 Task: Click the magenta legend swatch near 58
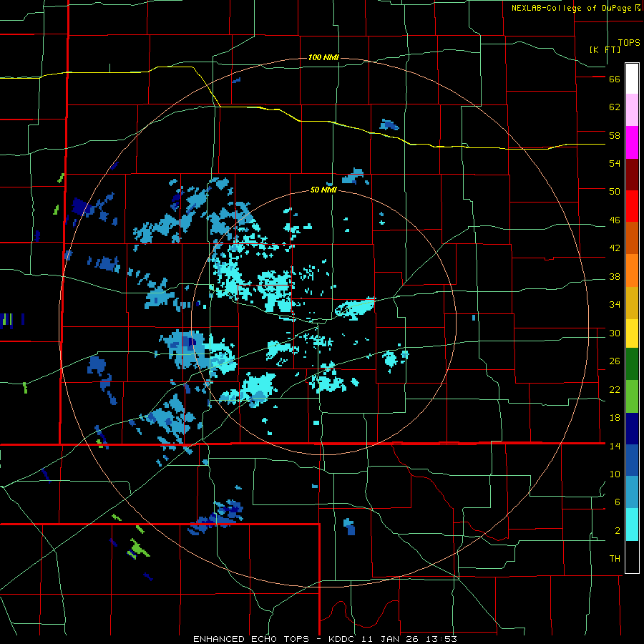click(632, 142)
